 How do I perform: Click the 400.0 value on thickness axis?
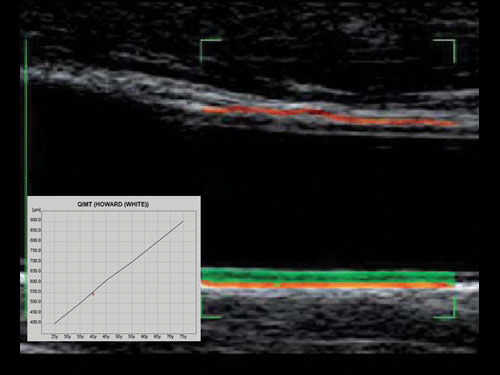(x=36, y=322)
